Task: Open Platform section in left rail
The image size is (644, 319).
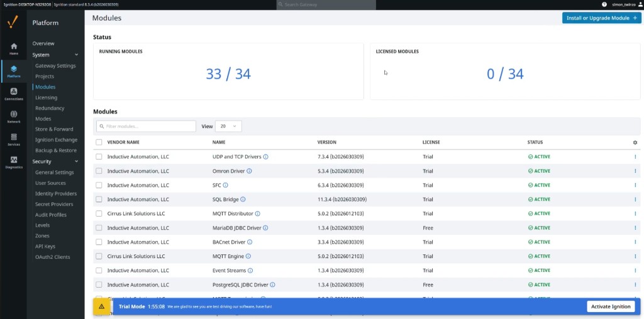Action: tap(14, 72)
